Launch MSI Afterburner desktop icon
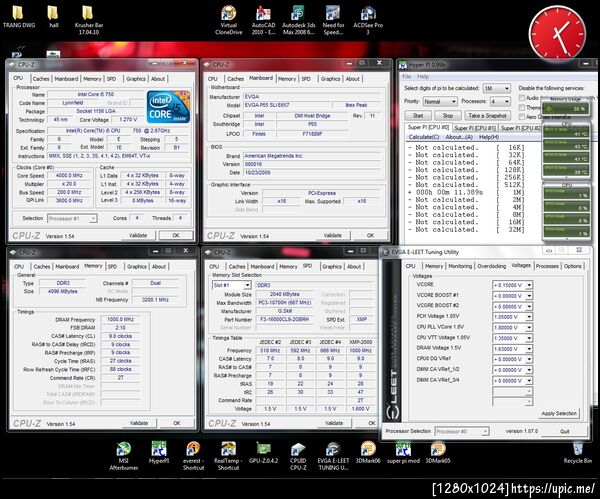600x499 pixels. [124, 456]
